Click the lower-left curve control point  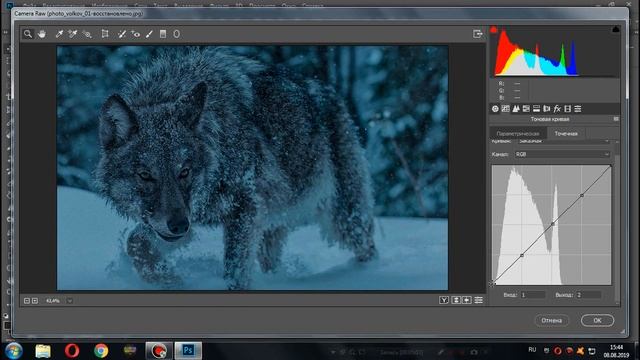522,255
